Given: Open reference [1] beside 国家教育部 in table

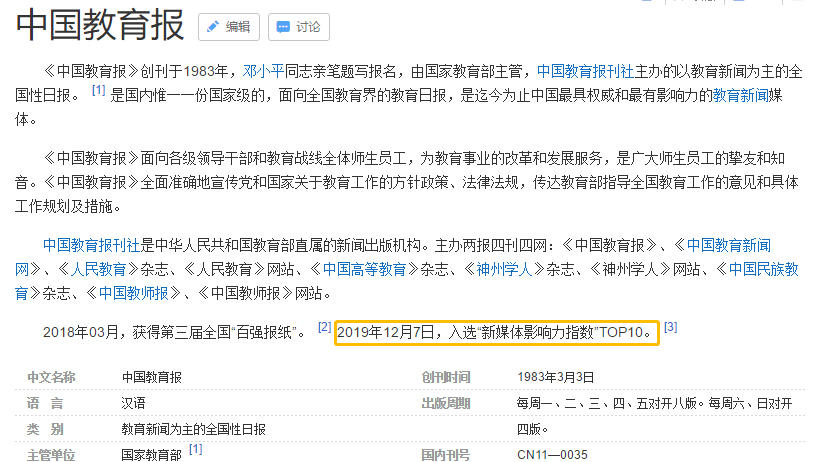Looking at the screenshot, I should 195,449.
